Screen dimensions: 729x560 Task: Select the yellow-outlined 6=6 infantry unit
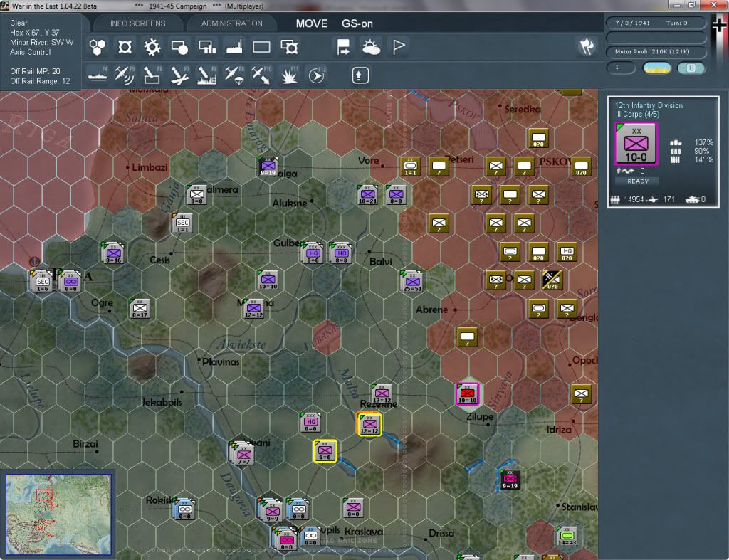pos(325,451)
